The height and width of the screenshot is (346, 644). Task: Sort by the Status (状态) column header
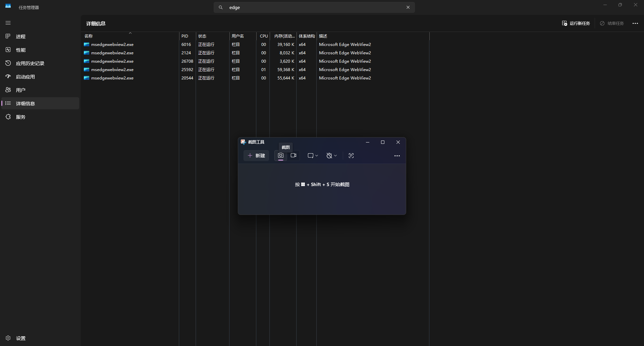pos(213,36)
